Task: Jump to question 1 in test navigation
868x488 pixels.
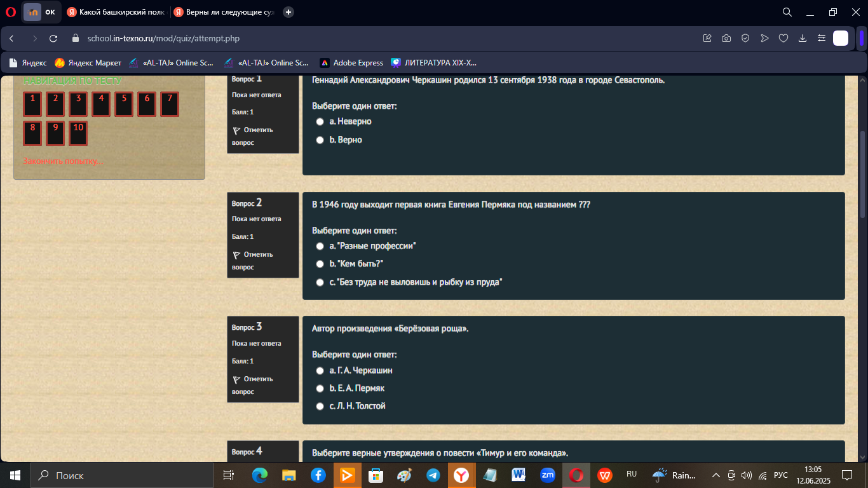Action: (32, 104)
